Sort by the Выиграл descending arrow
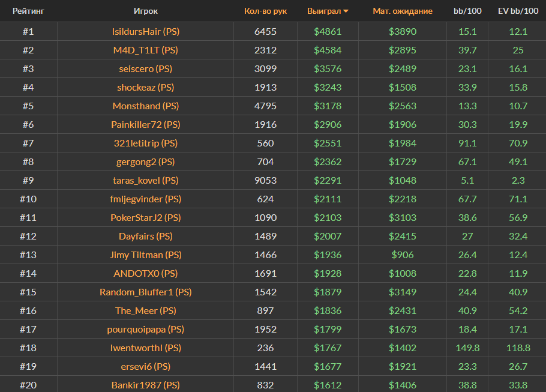Image resolution: width=546 pixels, height=392 pixels. pyautogui.click(x=346, y=11)
